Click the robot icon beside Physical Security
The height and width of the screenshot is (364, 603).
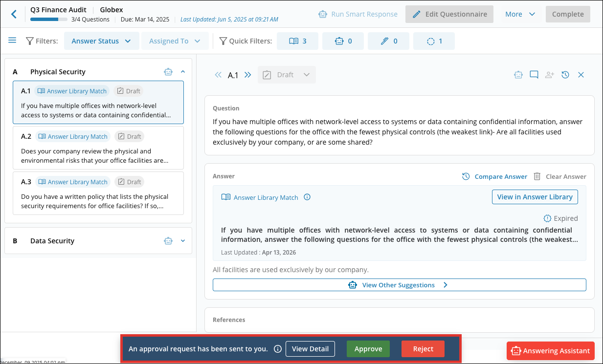(168, 72)
